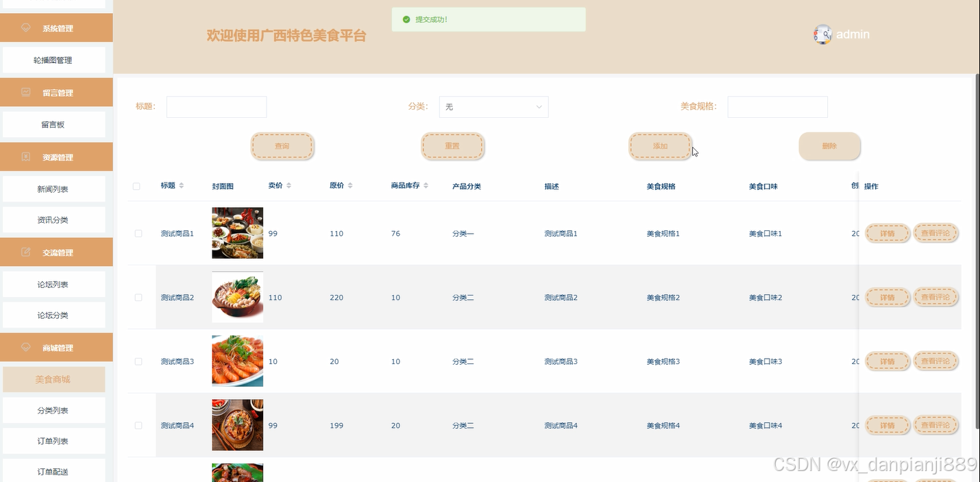Click 查看评论 for 测试商品2

point(935,298)
